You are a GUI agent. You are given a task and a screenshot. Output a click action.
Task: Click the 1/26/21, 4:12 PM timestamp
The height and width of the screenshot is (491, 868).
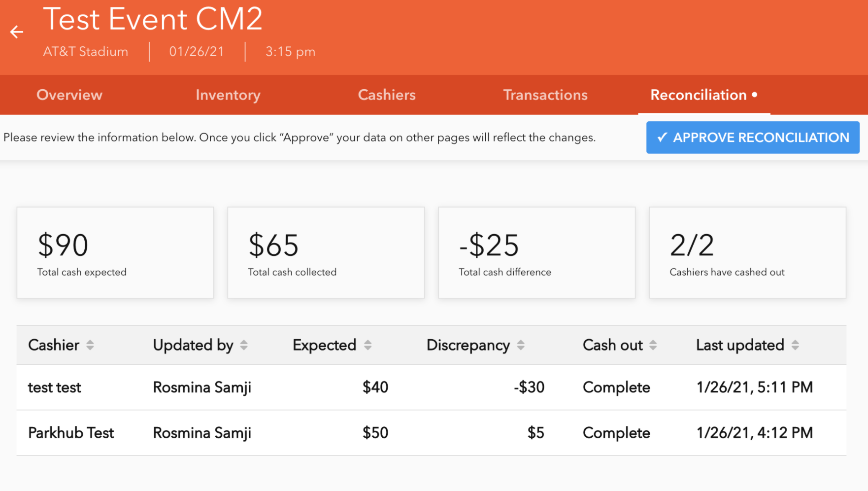(x=755, y=433)
